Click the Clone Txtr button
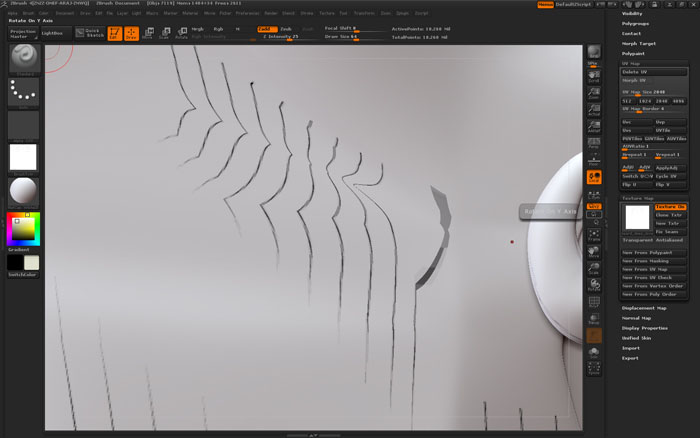 click(670, 215)
